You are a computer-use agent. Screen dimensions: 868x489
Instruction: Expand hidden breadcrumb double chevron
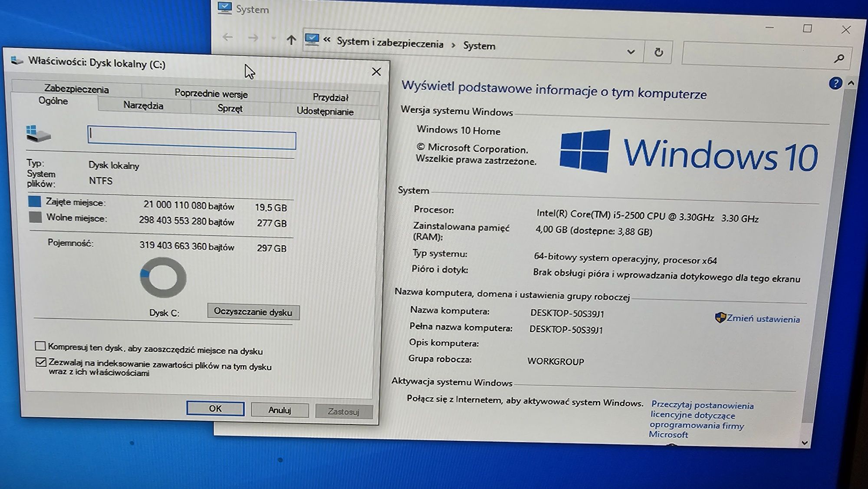click(327, 40)
